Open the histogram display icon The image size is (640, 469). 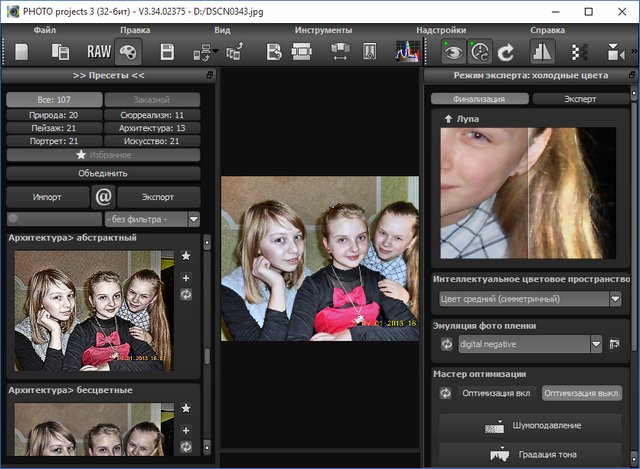click(406, 51)
